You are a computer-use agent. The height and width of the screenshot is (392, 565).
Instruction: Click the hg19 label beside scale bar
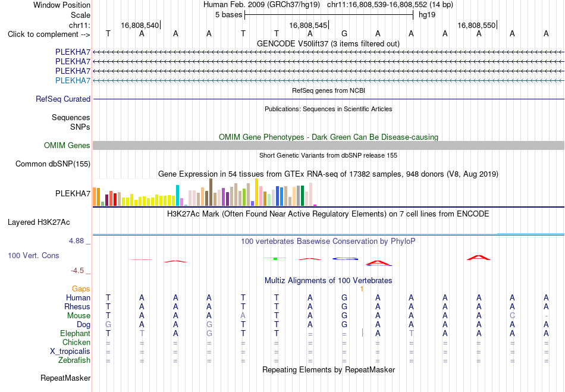pyautogui.click(x=427, y=15)
